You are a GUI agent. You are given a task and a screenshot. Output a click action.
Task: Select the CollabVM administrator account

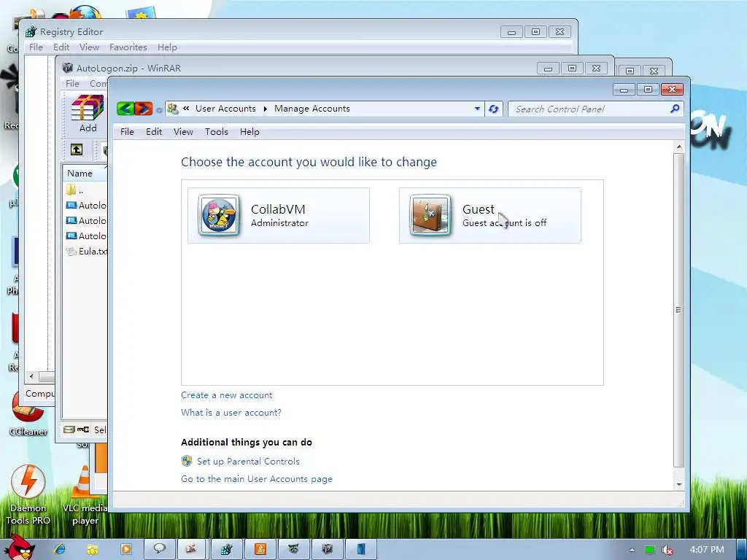[279, 215]
